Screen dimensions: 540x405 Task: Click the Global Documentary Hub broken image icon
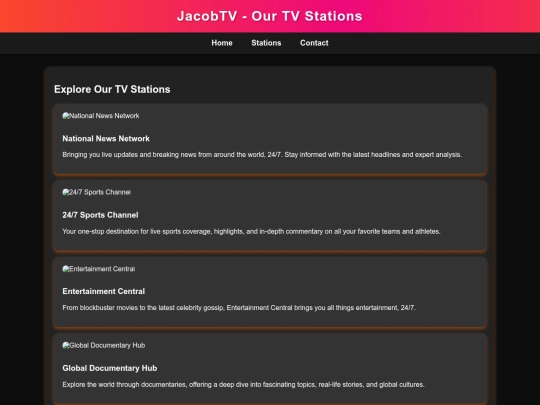66,345
